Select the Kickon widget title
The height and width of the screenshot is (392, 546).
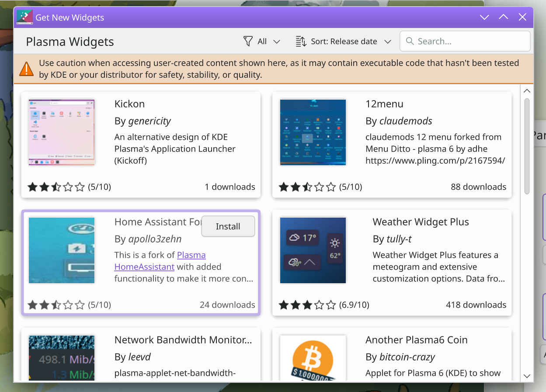click(x=129, y=104)
